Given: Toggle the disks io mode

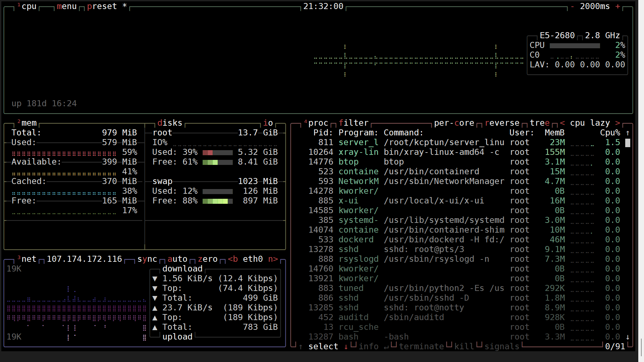Looking at the screenshot, I should (x=268, y=123).
